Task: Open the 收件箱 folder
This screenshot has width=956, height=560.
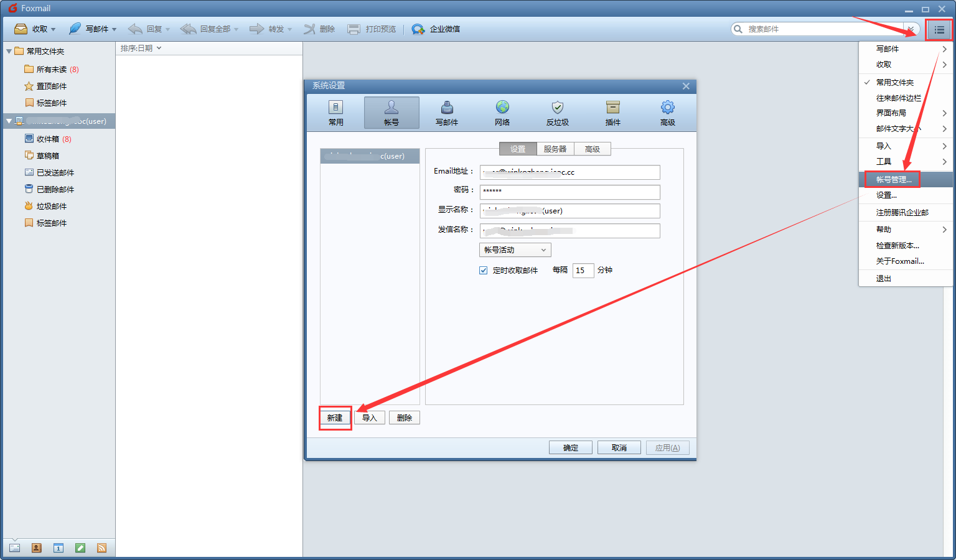Action: [x=48, y=139]
